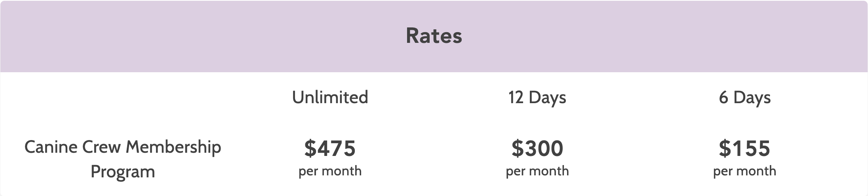Click the $475 Unlimited price
Screen dimensions: 868x196
[330, 148]
